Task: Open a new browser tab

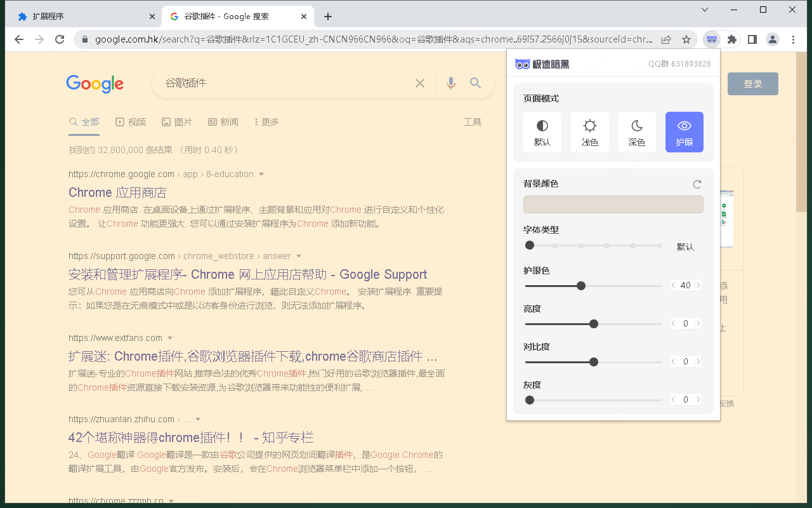Action: [327, 17]
